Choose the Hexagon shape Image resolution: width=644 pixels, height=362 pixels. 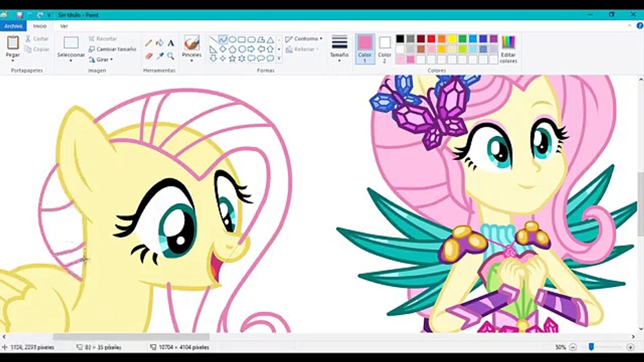tap(242, 49)
